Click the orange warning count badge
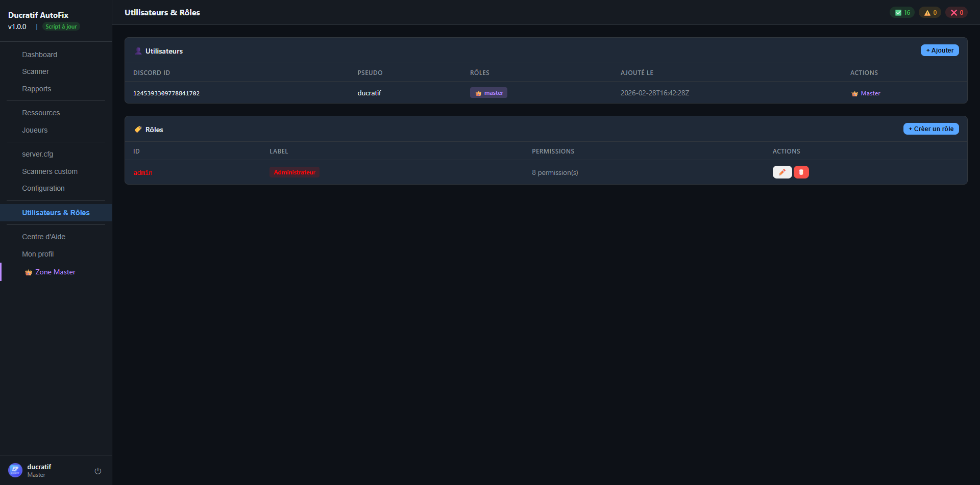Viewport: 980px width, 485px height. tap(930, 12)
